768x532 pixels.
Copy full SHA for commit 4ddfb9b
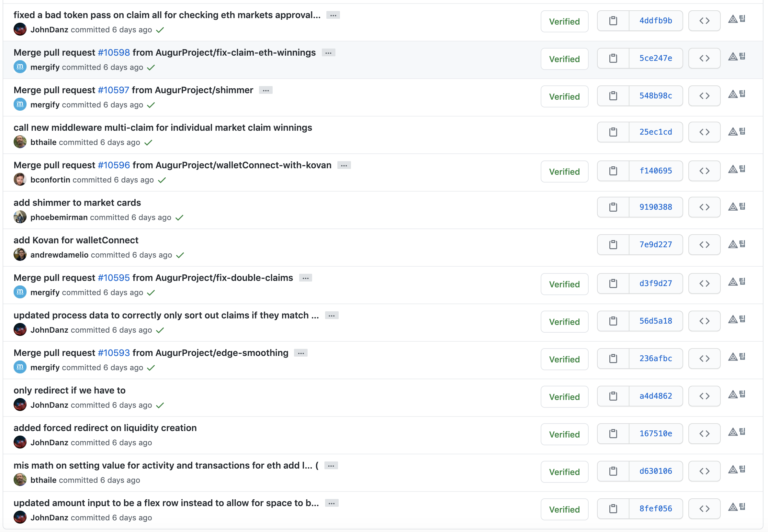pyautogui.click(x=613, y=21)
